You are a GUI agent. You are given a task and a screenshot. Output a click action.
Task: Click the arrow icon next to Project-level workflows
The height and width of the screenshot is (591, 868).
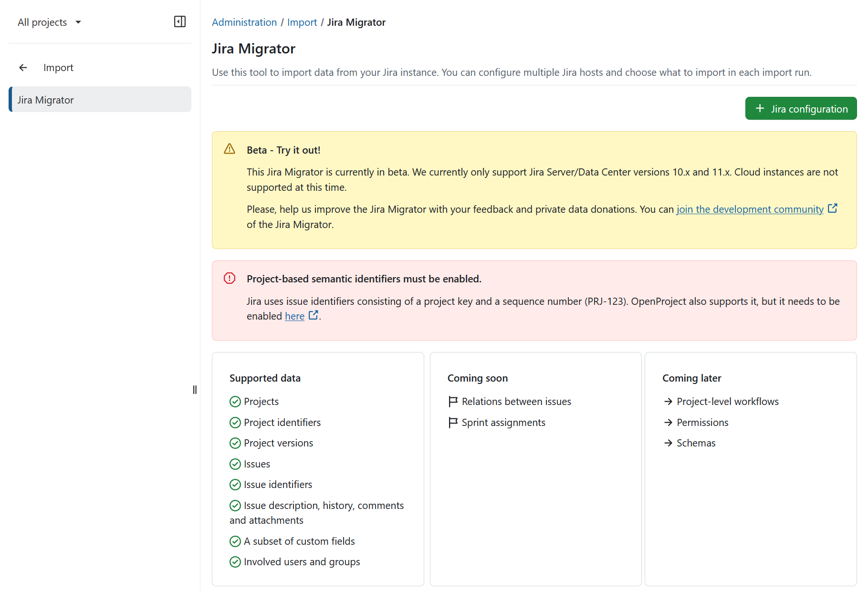(x=668, y=402)
